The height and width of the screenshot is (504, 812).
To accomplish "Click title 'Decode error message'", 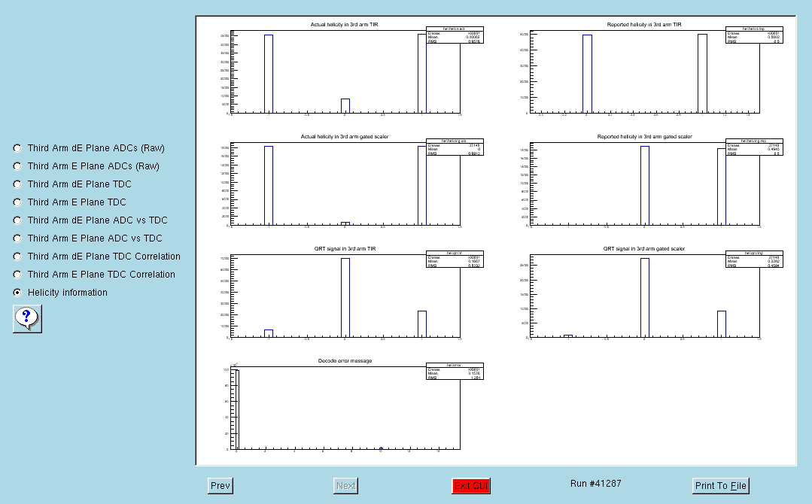I will [345, 360].
